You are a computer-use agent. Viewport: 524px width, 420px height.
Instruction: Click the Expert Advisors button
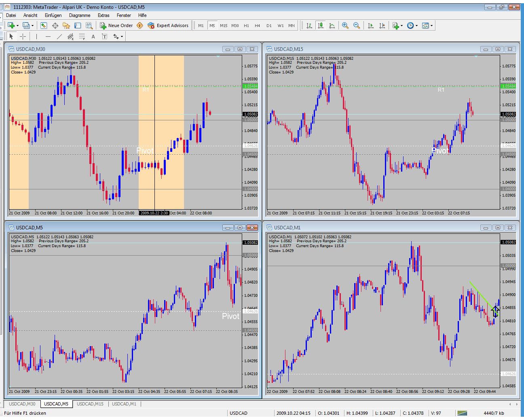click(168, 25)
